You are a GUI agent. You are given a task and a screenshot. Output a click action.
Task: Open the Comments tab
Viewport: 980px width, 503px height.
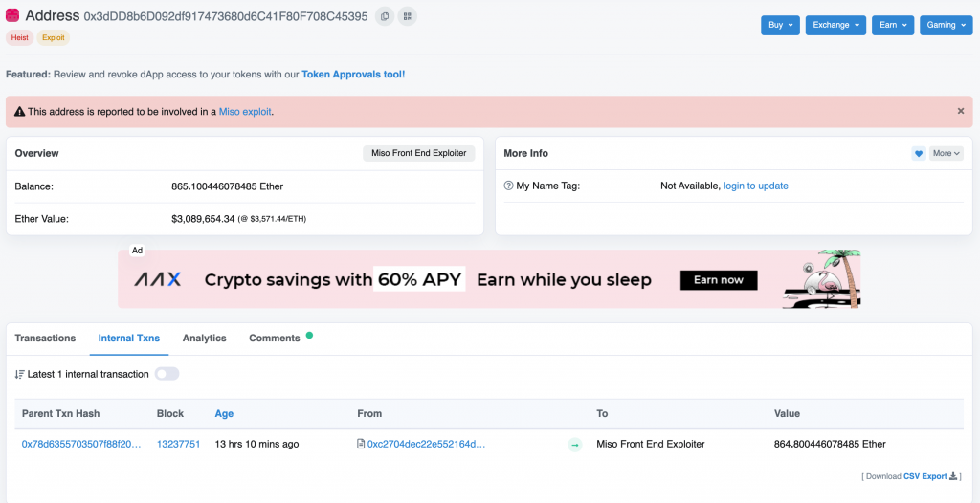(x=275, y=338)
